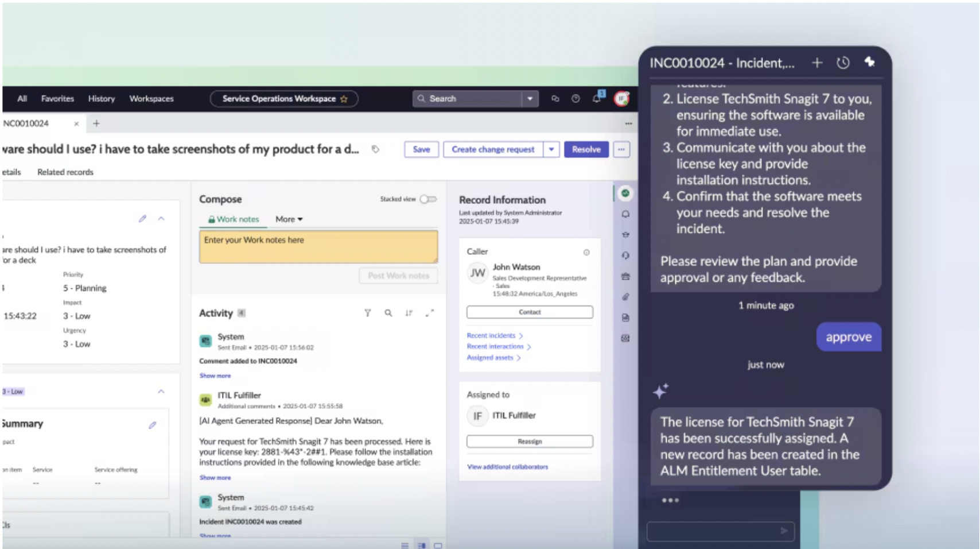980x549 pixels.
Task: Search the Activity stream
Action: (x=388, y=313)
